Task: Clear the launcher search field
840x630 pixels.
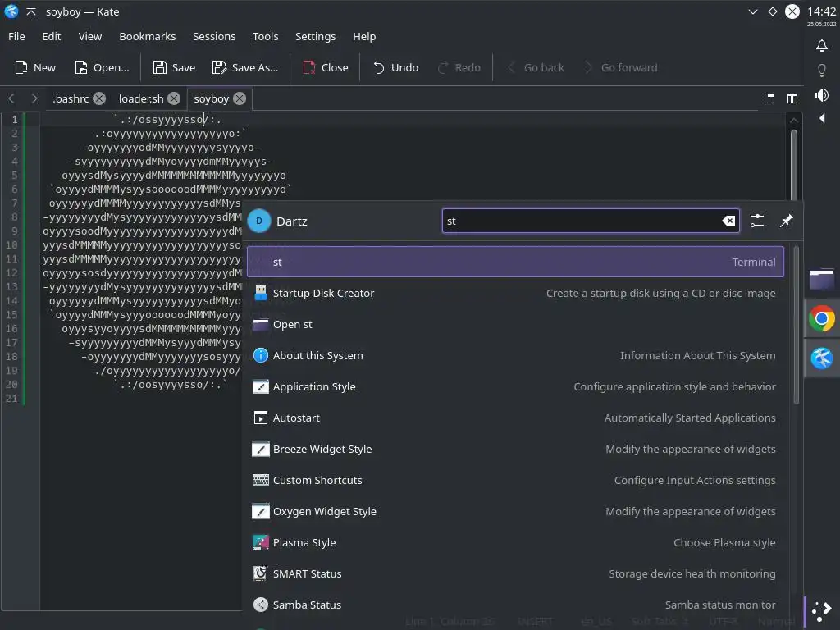Action: pyautogui.click(x=728, y=221)
